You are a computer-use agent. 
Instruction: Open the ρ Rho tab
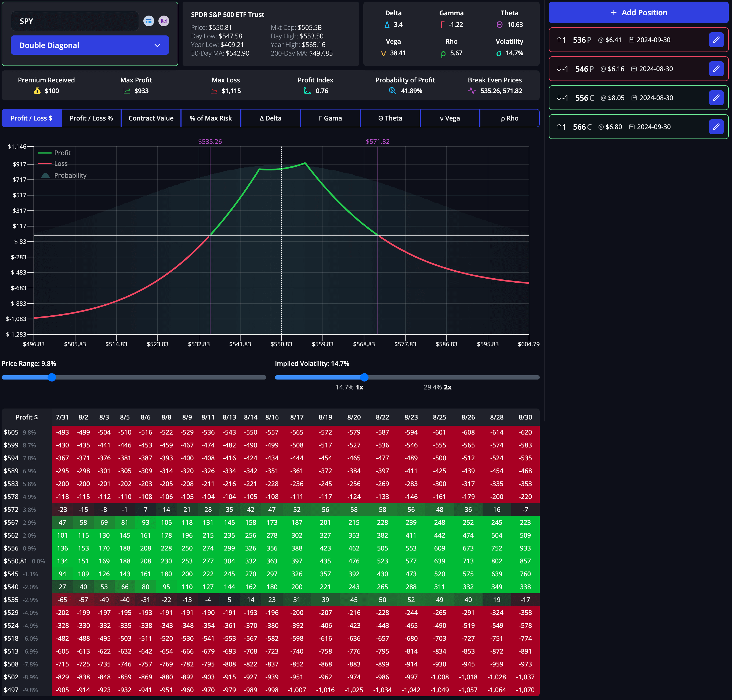[x=509, y=118]
